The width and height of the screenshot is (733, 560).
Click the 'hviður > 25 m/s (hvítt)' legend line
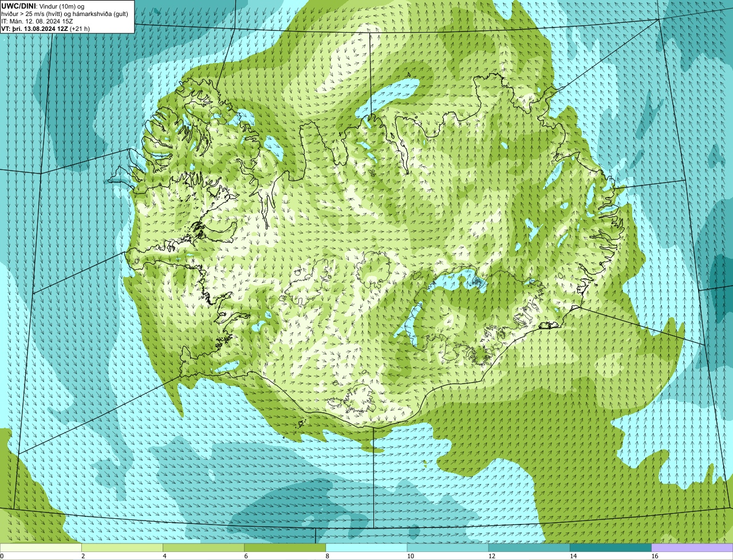pos(65,13)
